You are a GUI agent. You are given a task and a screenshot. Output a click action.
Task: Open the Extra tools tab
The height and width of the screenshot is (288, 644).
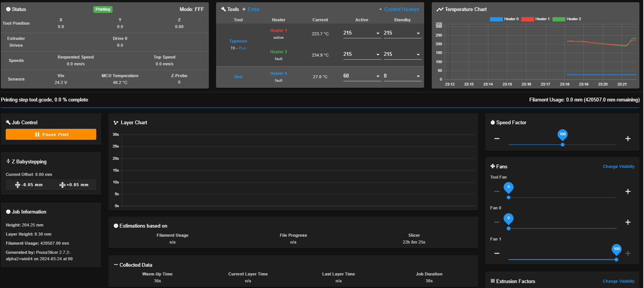click(251, 9)
